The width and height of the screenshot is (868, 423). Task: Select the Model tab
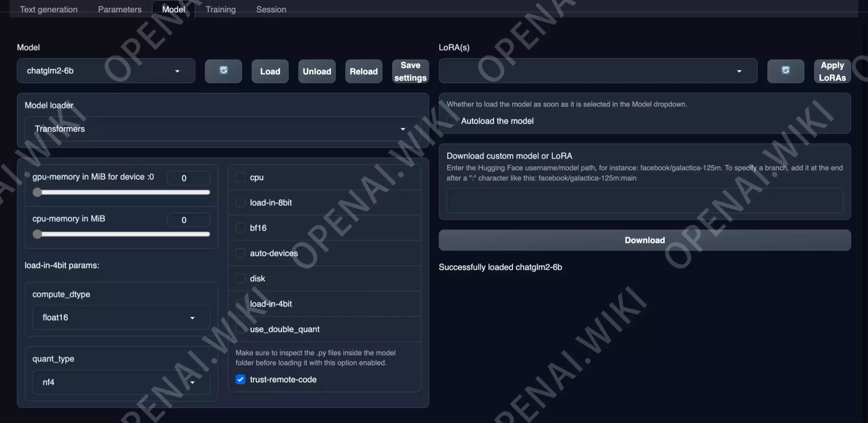pyautogui.click(x=174, y=9)
